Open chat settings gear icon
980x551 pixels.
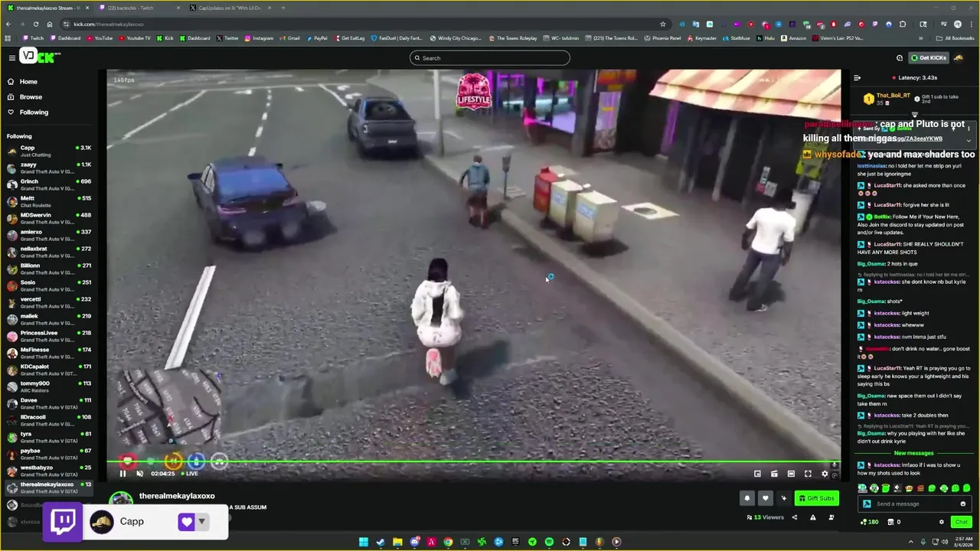point(942,522)
